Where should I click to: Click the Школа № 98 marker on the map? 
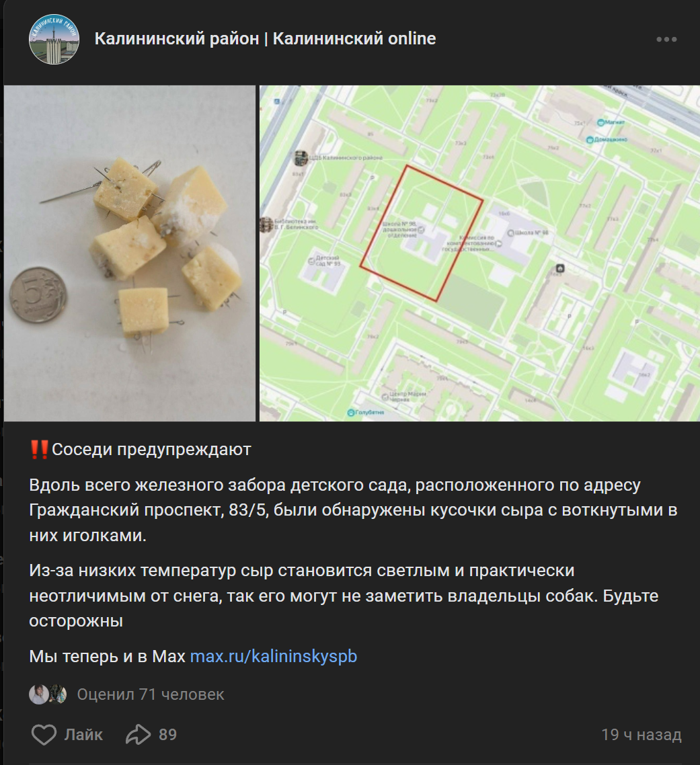tap(511, 233)
